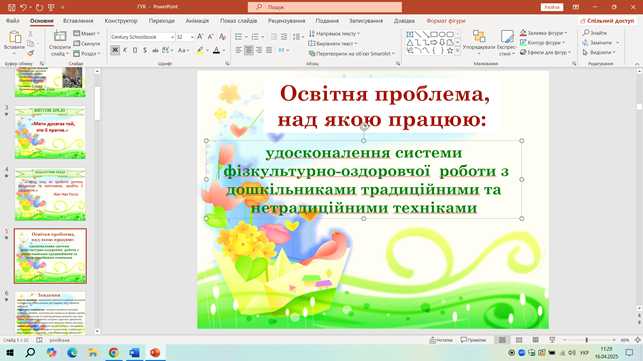
Task: Fit slide to current window icon
Action: coord(638,340)
